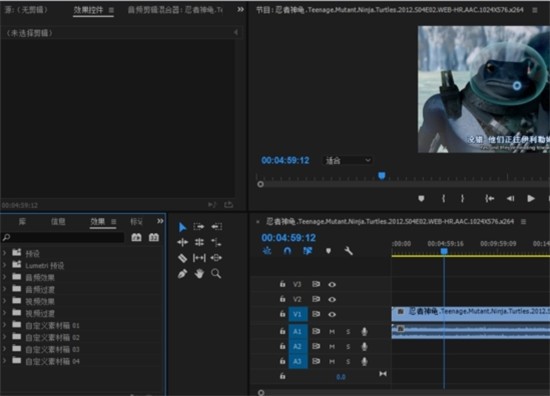550x396 pixels.
Task: Lock the A2 track
Action: click(x=282, y=346)
